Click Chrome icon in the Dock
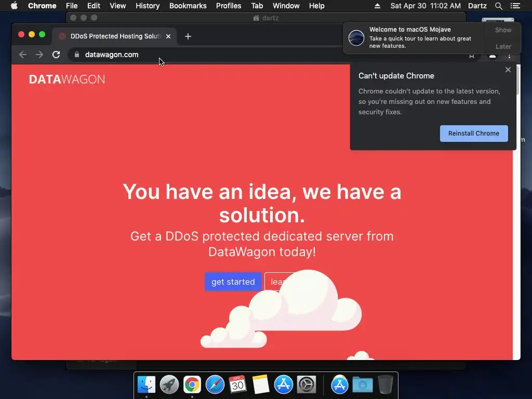The width and height of the screenshot is (532, 399). coord(192,384)
